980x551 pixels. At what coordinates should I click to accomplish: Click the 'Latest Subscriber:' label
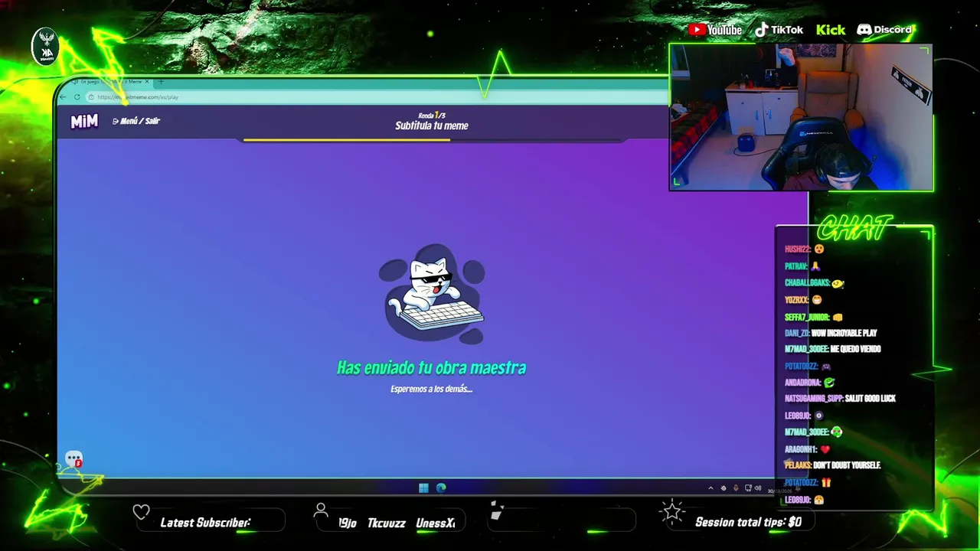205,523
